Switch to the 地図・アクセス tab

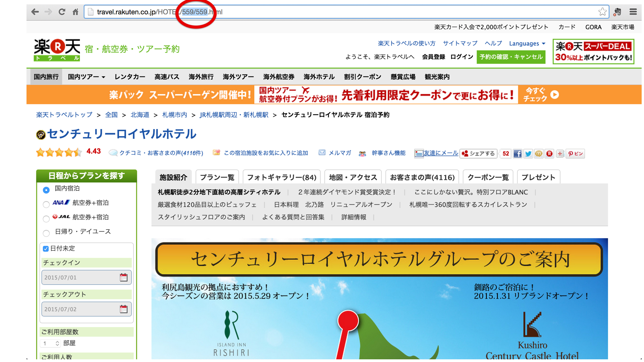click(353, 177)
